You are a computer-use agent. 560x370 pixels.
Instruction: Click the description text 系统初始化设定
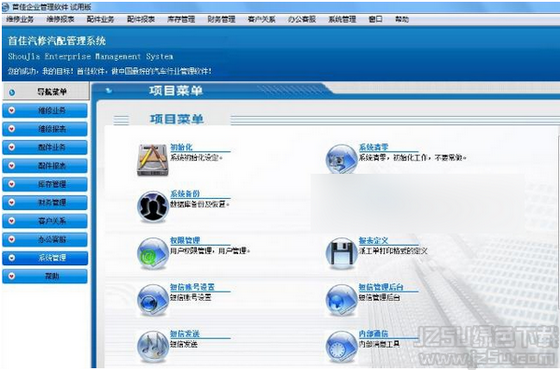coord(196,158)
